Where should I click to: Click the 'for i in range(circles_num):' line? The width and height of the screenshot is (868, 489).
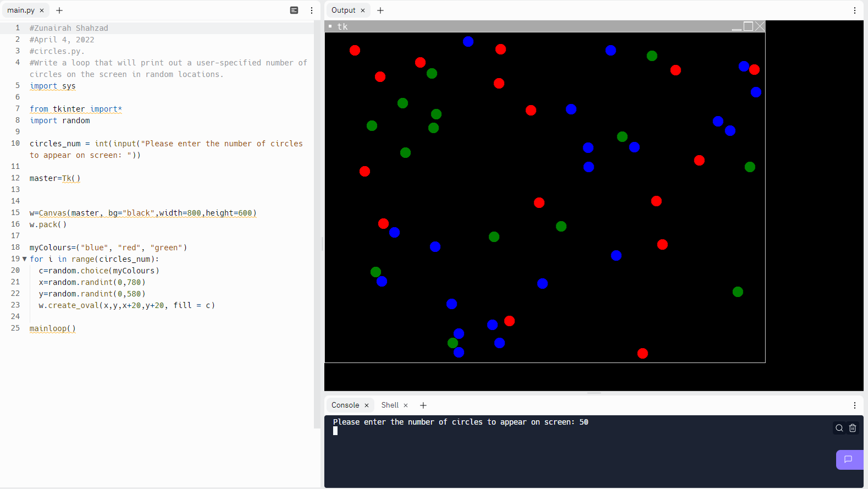pos(94,259)
